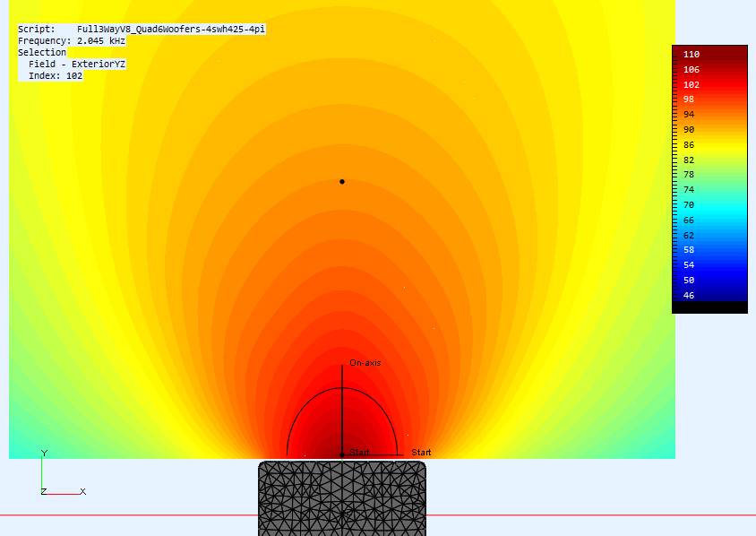The image size is (756, 536).
Task: Click the meshed enclosure box
Action: 342,498
